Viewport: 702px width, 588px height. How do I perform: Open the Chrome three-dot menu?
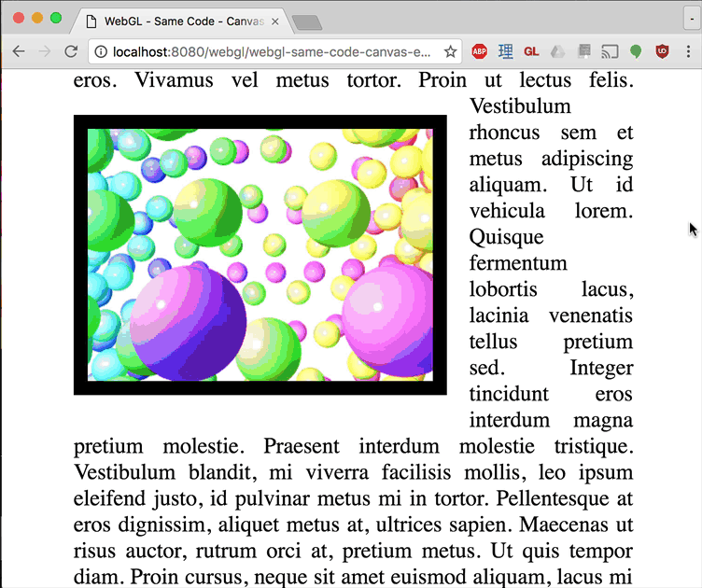point(688,52)
